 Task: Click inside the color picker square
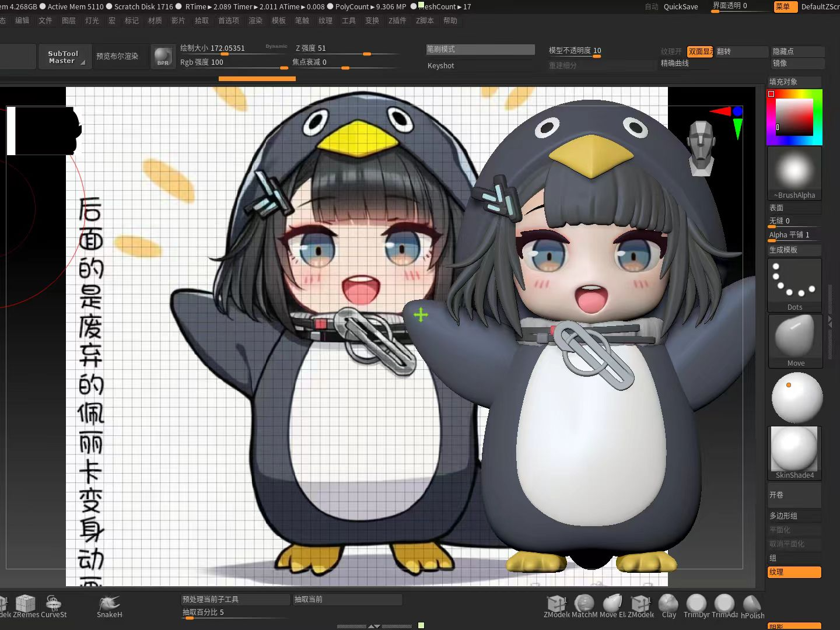click(x=793, y=117)
